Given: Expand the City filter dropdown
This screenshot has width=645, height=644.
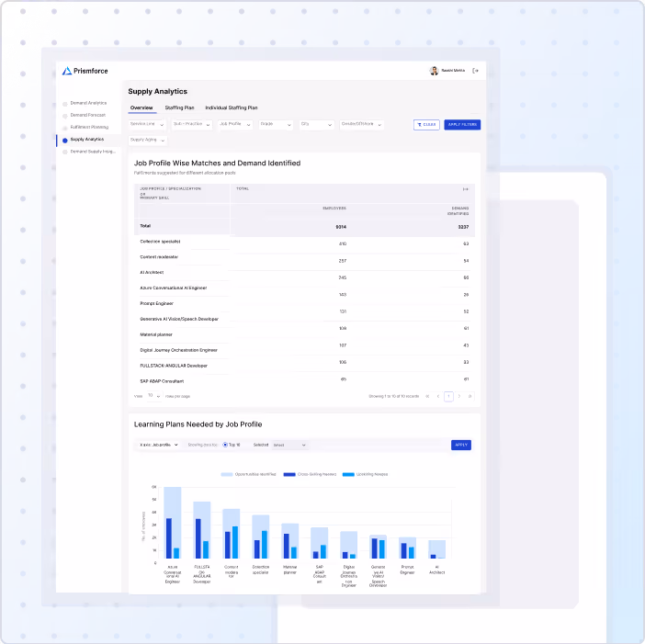Looking at the screenshot, I should pos(316,124).
